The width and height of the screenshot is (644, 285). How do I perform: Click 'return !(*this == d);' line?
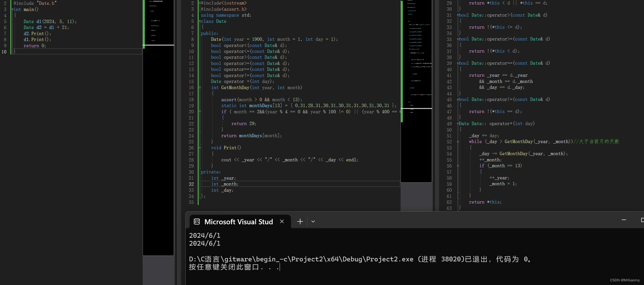(495, 112)
